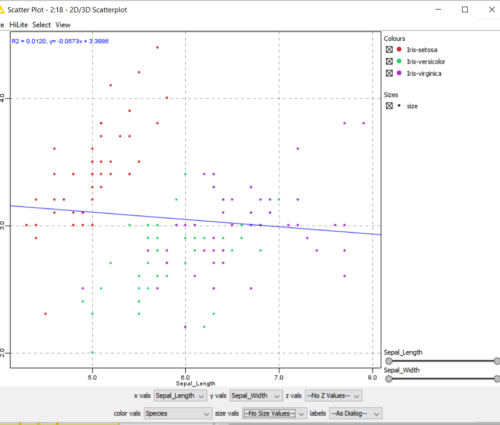The image size is (500, 425).
Task: Click the blue regression equation text
Action: click(x=60, y=41)
